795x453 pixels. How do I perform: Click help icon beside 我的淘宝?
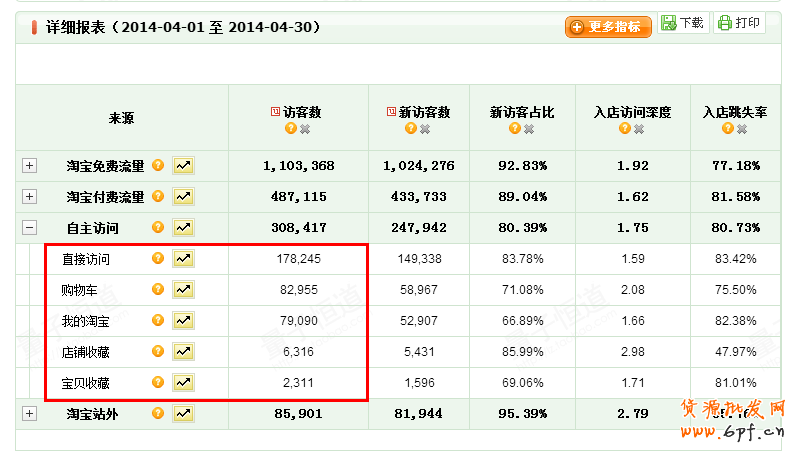coord(157,320)
